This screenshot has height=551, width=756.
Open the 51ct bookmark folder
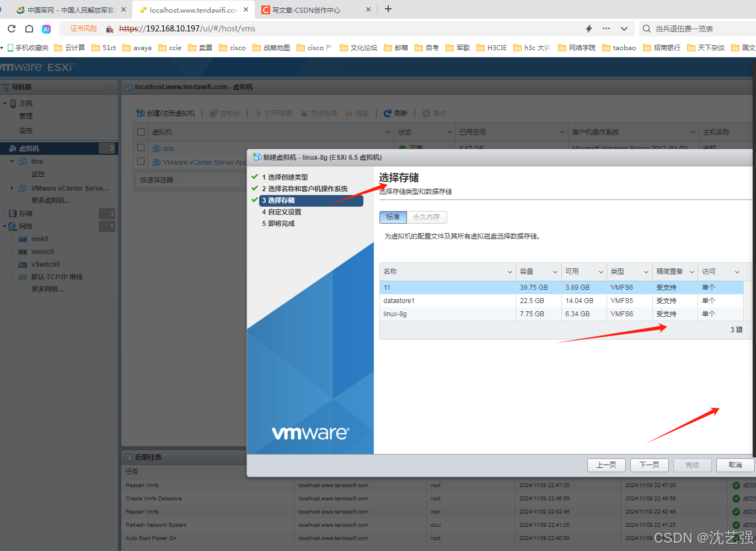(x=104, y=48)
